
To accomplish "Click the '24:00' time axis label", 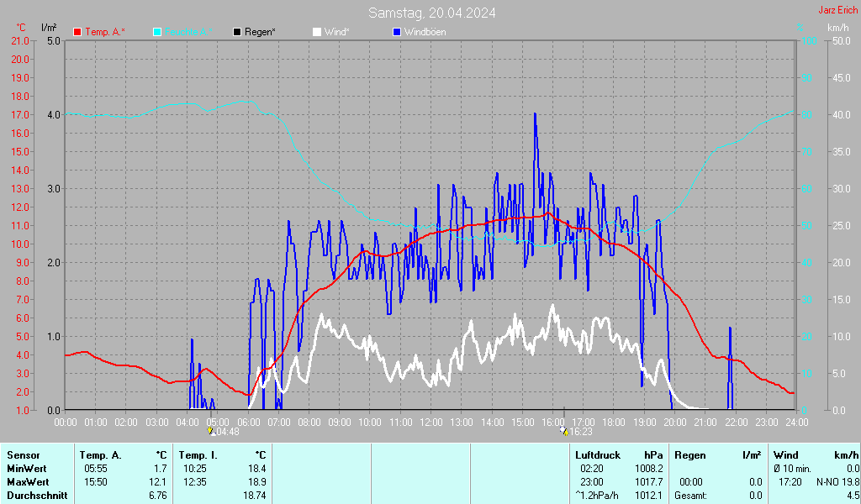I will tap(797, 423).
